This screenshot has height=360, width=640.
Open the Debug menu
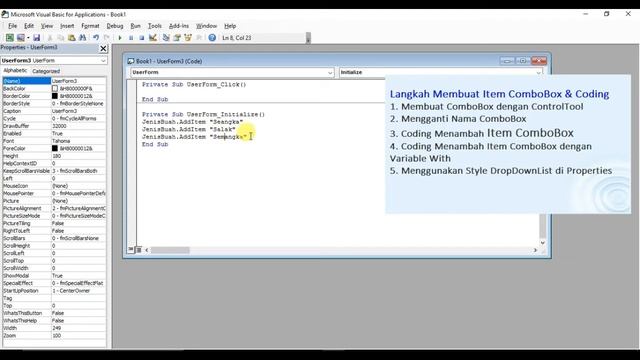(x=115, y=26)
